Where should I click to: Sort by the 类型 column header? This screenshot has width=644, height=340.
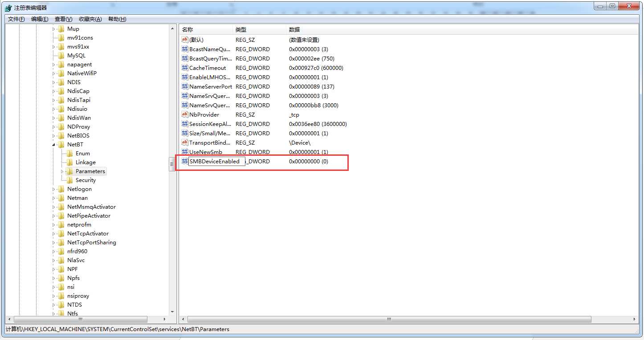point(260,29)
